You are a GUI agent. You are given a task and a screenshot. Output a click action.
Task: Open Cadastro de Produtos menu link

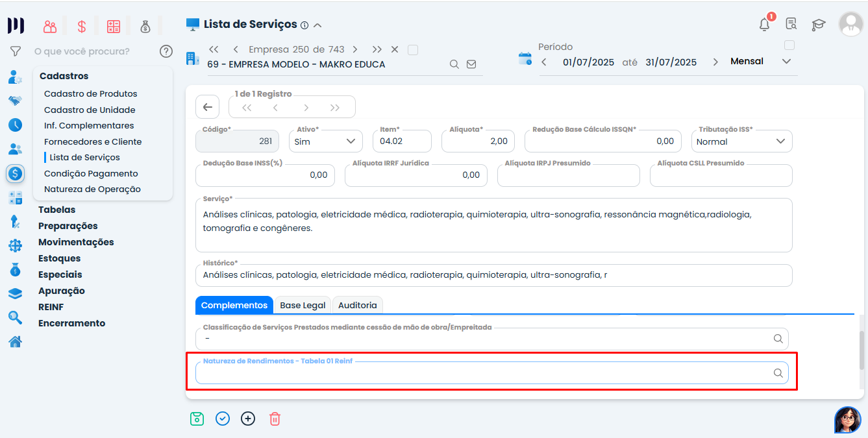click(x=90, y=93)
